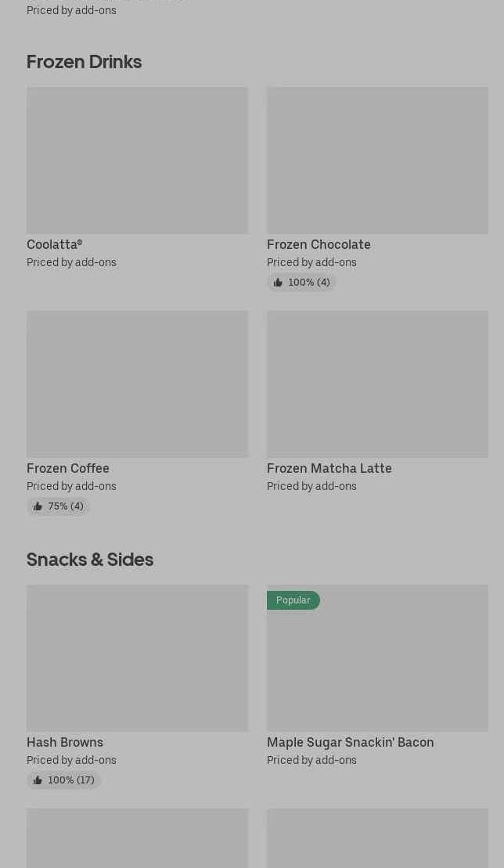Viewport: 504px width, 868px height.
Task: Open the Frozen Matcha Latte title
Action: [x=329, y=469]
